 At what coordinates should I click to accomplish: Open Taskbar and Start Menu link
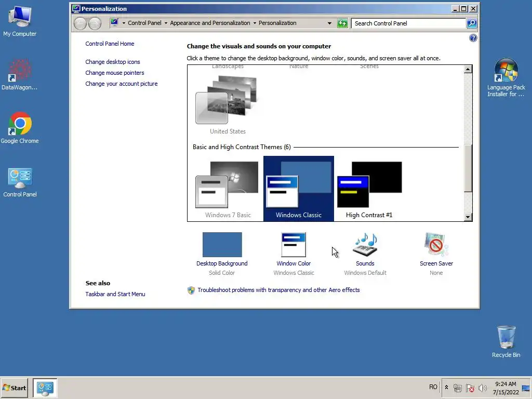tap(115, 294)
